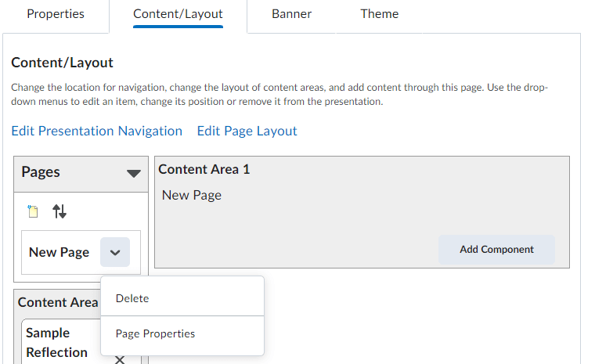Expand the Pages panel dropdown arrow
595x364 pixels.
tap(133, 173)
